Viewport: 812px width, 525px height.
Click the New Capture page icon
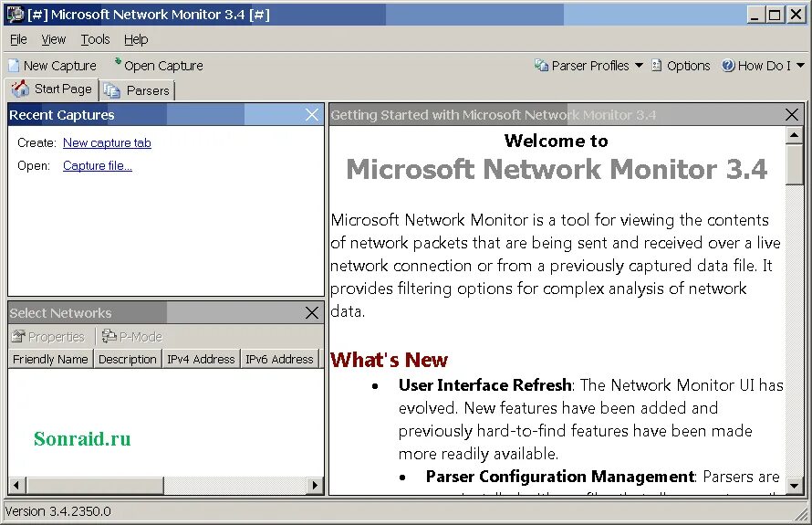pyautogui.click(x=14, y=66)
